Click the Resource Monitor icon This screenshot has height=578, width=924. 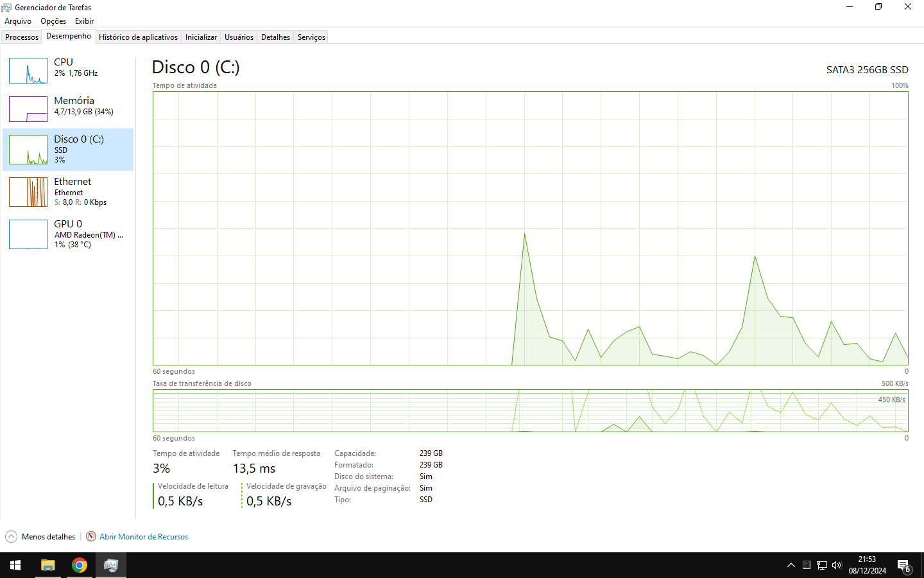91,536
